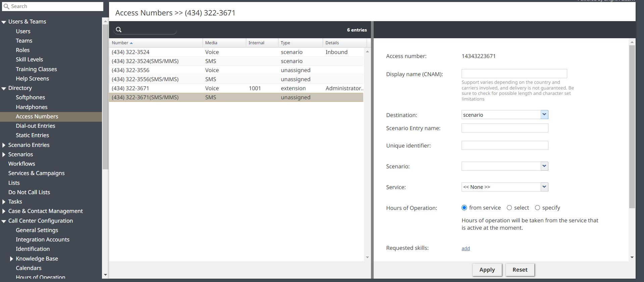Expand the Scenario Entries section

4,145
